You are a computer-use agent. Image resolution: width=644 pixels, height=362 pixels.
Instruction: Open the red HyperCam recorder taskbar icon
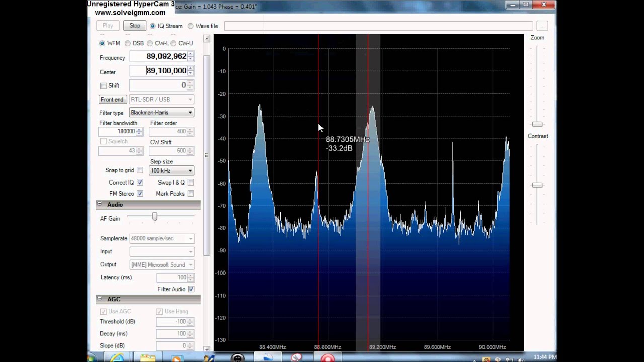(328, 358)
